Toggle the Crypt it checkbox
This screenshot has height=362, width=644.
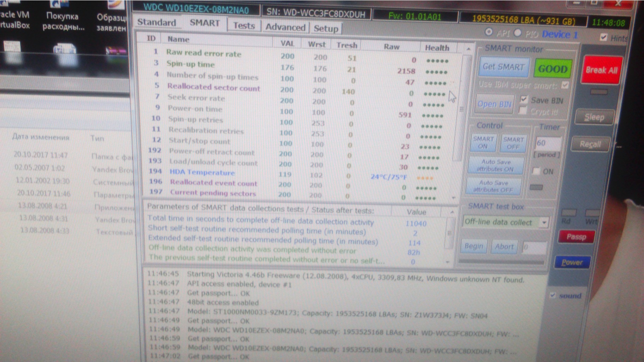point(522,111)
